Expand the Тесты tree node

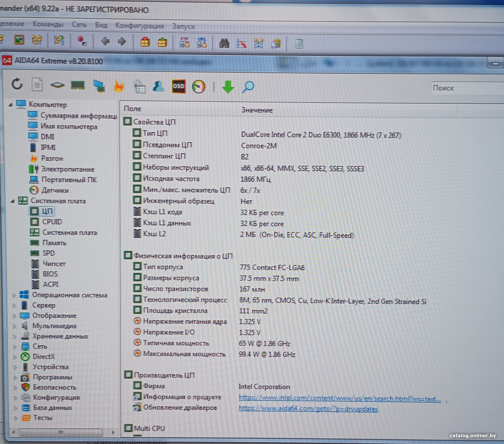tap(15, 418)
